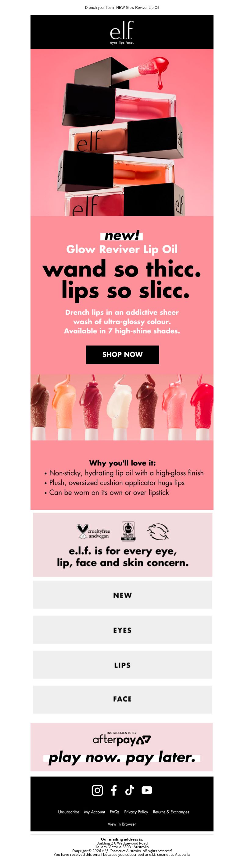244x868 pixels.
Task: Click the cruelty free and vegan badge
Action: [x=93, y=531]
